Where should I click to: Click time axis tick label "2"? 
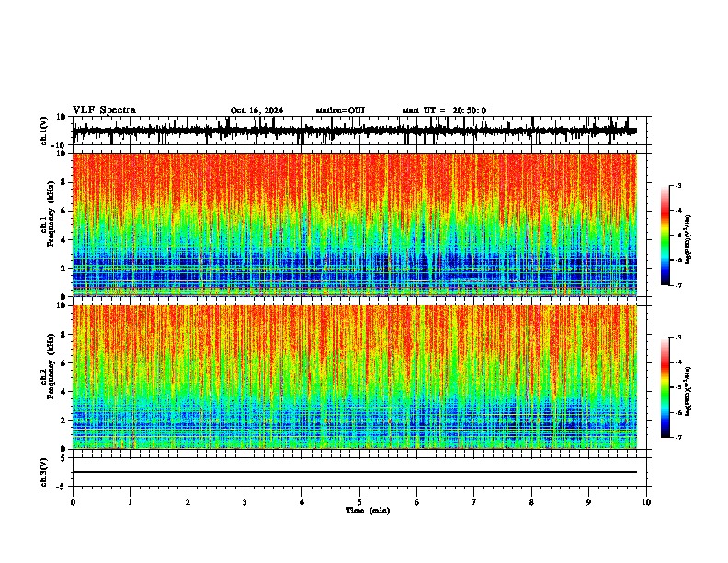pyautogui.click(x=188, y=502)
